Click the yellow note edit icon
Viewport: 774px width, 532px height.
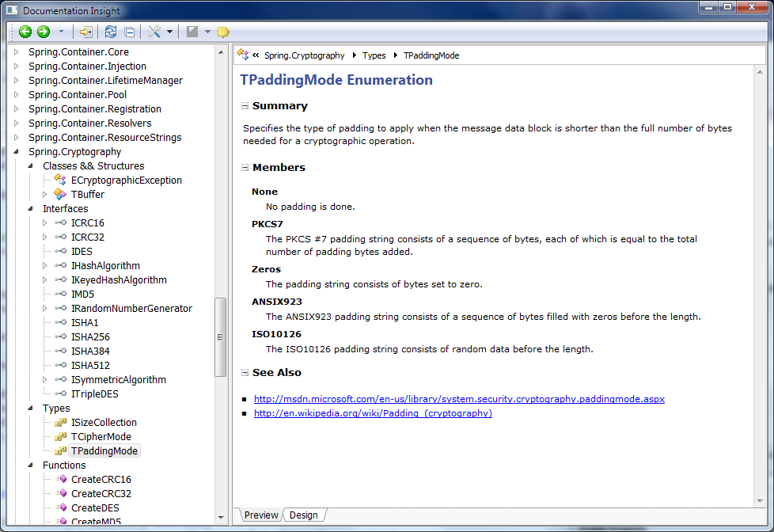(x=223, y=32)
